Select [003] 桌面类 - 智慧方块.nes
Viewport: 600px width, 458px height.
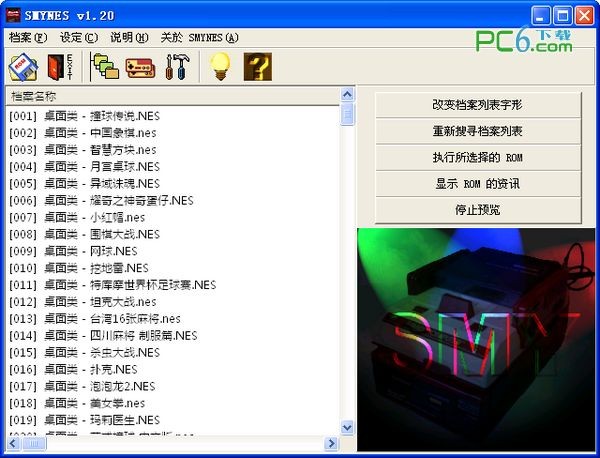coord(83,150)
